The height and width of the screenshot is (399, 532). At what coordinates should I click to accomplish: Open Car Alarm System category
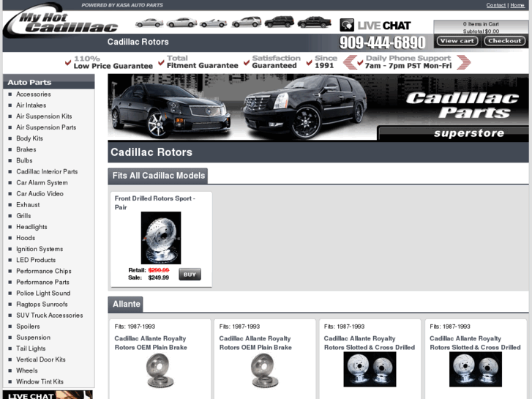(42, 183)
